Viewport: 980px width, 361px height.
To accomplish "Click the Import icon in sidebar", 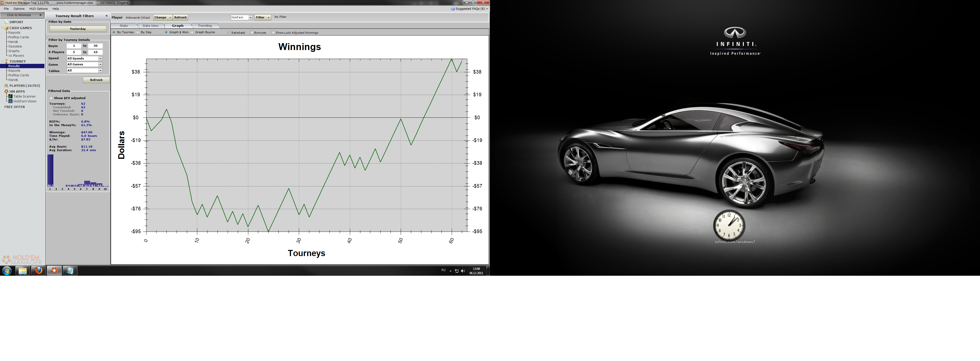I will (x=6, y=22).
